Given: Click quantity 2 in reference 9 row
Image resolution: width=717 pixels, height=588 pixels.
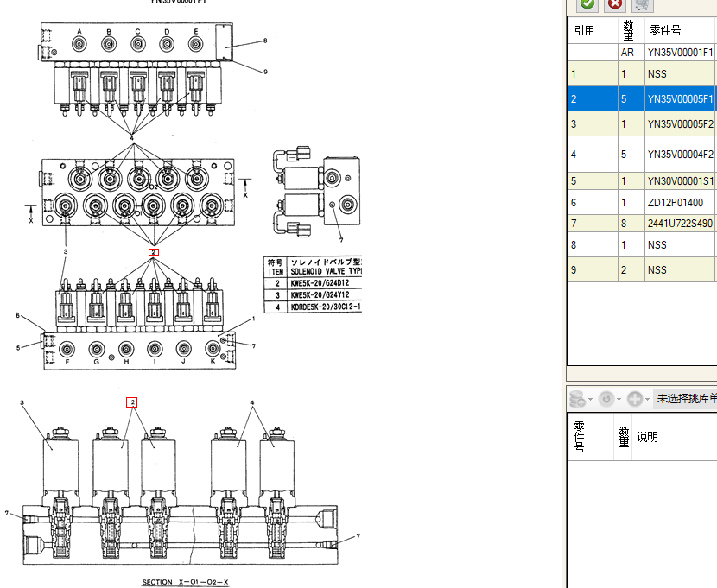Looking at the screenshot, I should pyautogui.click(x=631, y=270).
